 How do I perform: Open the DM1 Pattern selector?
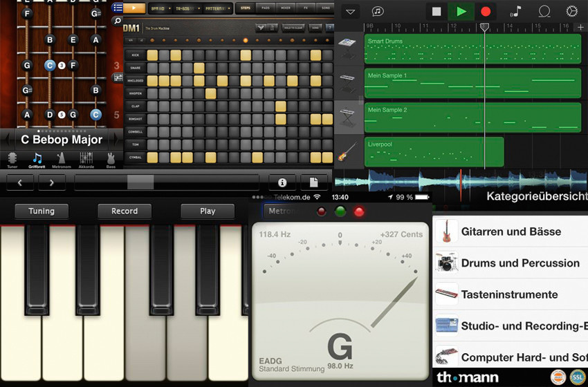(217, 8)
